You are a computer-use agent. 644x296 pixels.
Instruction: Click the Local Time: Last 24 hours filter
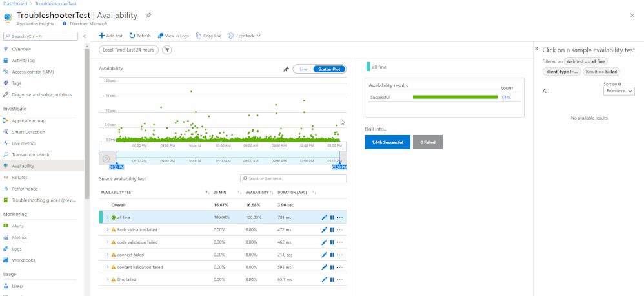128,50
